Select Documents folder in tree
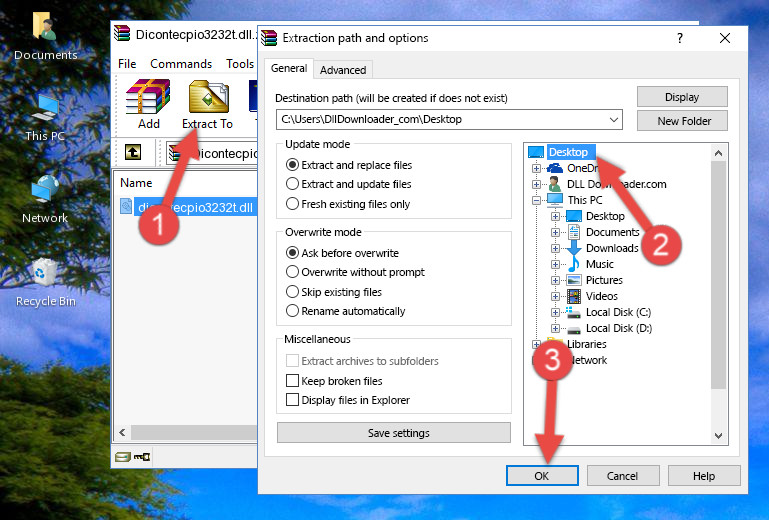 [613, 232]
